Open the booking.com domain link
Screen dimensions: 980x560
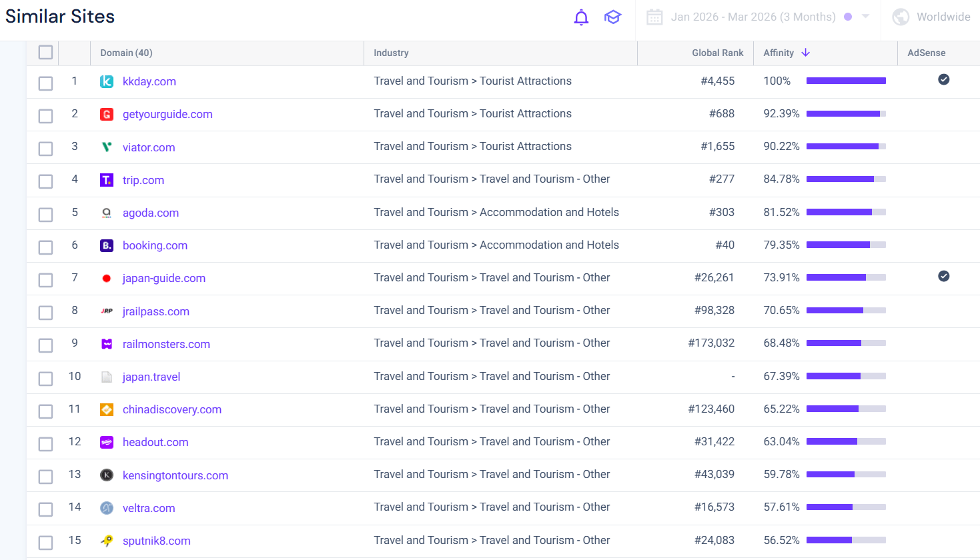click(155, 245)
